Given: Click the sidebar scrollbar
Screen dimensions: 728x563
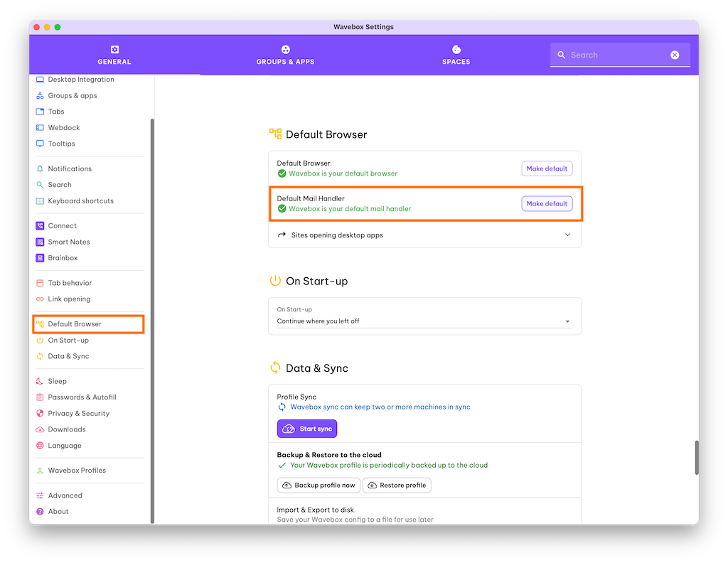Looking at the screenshot, I should 152,321.
